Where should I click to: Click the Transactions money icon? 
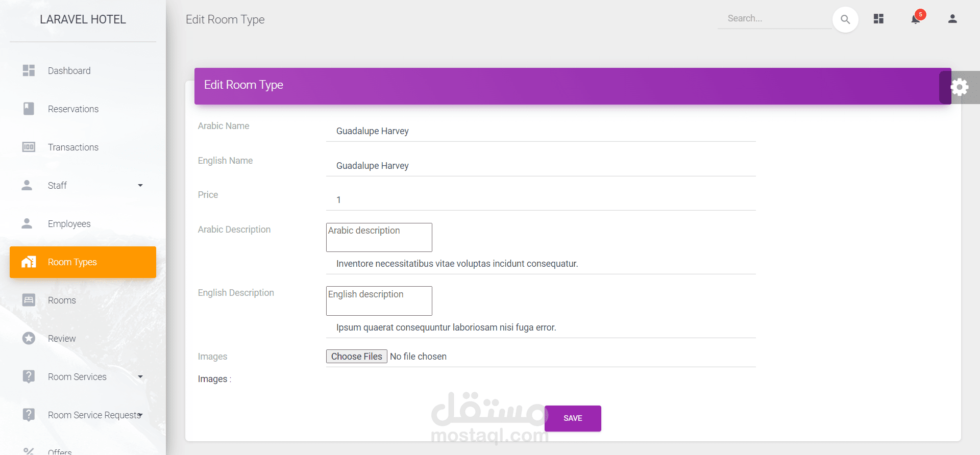pyautogui.click(x=29, y=147)
